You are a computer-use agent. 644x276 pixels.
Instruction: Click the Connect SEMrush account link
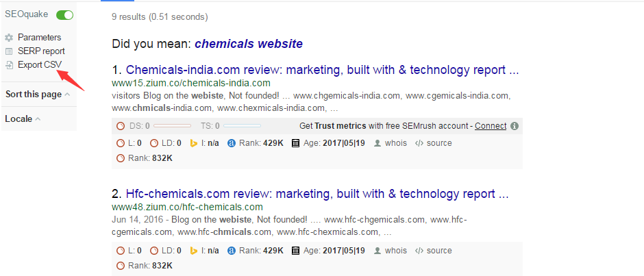click(491, 126)
